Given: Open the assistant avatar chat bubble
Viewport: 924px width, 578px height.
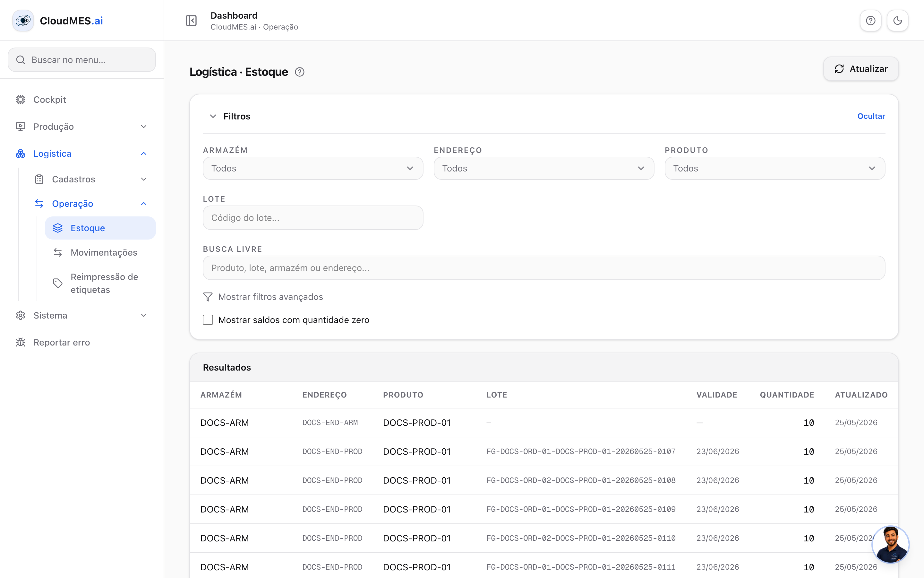Looking at the screenshot, I should [891, 544].
